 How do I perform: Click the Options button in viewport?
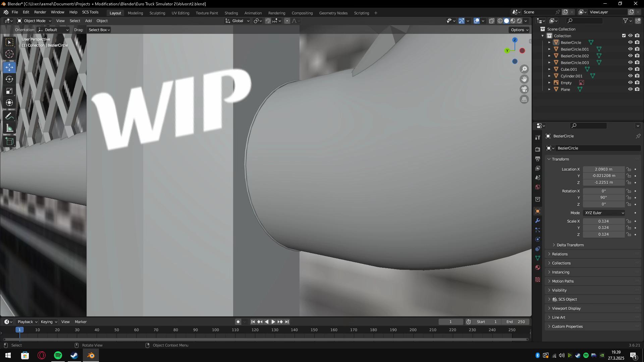point(519,30)
